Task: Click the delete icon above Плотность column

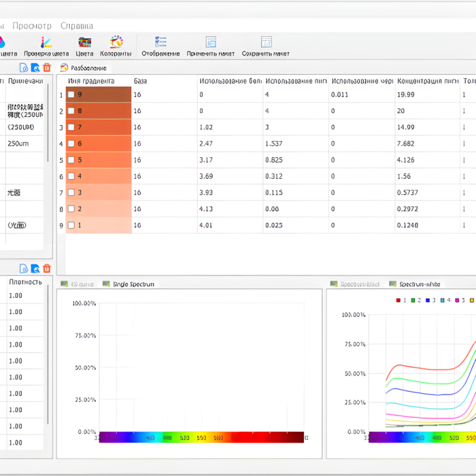Action: coord(47,269)
